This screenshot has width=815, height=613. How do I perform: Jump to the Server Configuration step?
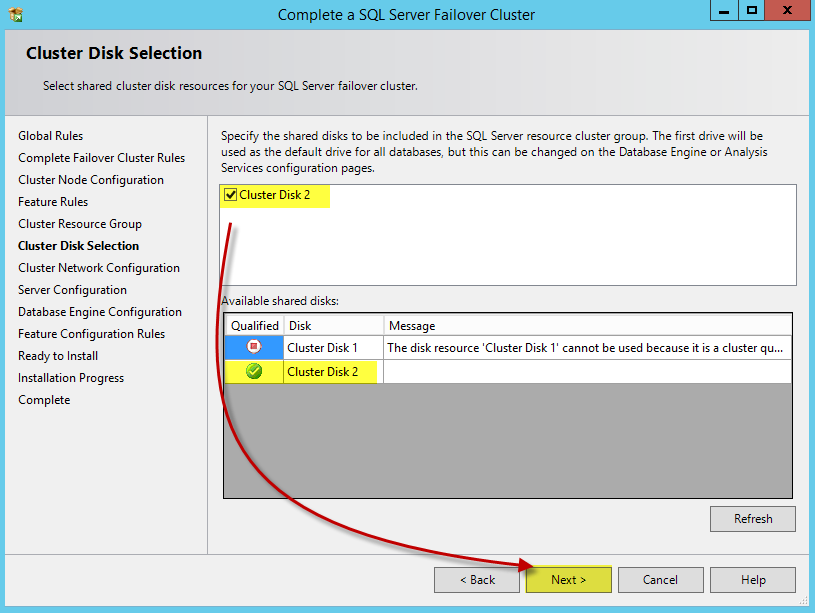point(72,290)
